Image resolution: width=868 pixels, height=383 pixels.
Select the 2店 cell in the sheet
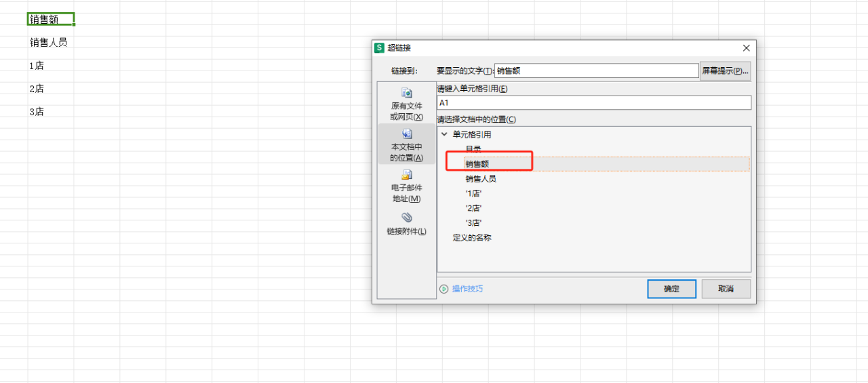(51, 89)
